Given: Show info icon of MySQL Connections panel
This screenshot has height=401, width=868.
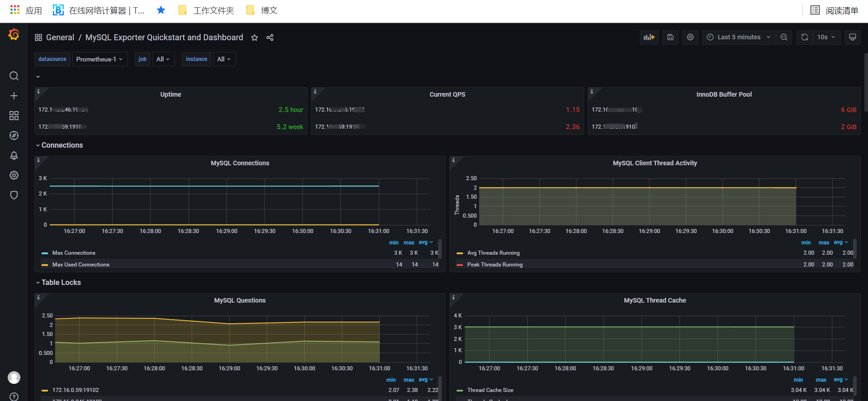Looking at the screenshot, I should 38,160.
